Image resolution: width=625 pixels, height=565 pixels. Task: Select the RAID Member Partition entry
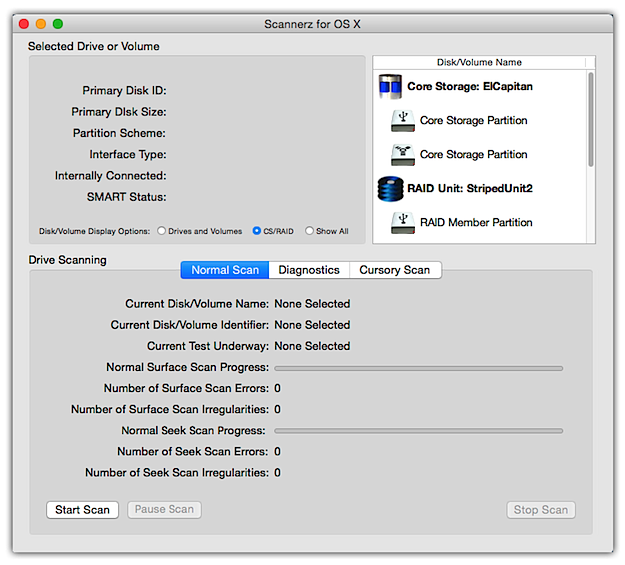pyautogui.click(x=480, y=222)
